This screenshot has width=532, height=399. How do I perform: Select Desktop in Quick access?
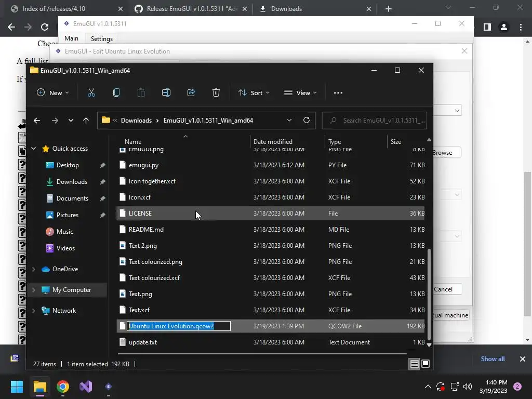68,165
